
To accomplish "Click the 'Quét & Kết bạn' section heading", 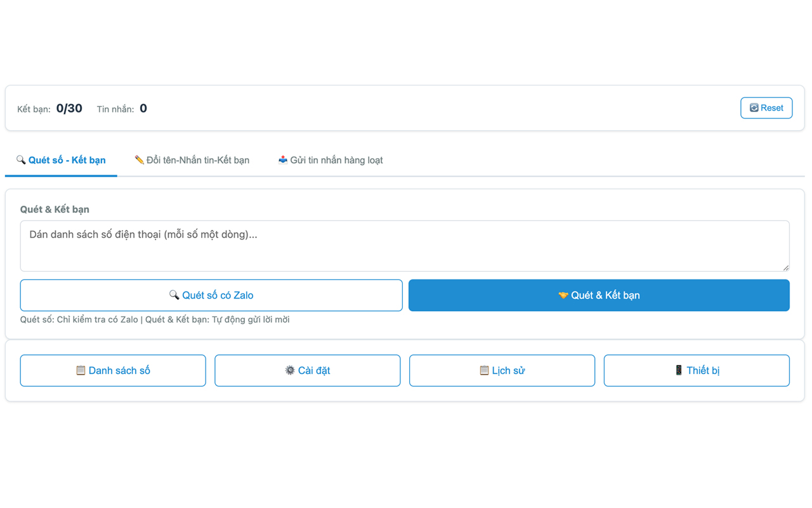I will point(55,209).
